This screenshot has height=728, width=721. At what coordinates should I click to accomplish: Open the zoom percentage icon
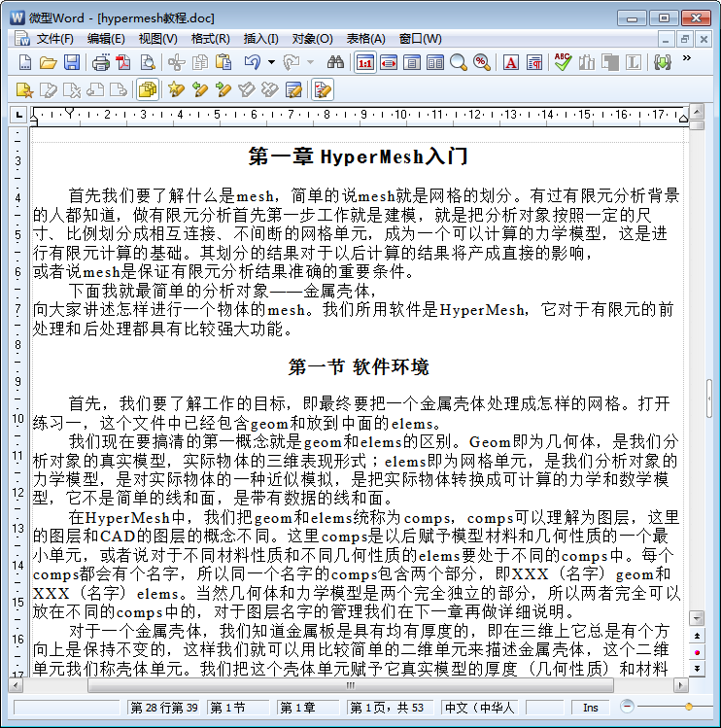(x=482, y=62)
